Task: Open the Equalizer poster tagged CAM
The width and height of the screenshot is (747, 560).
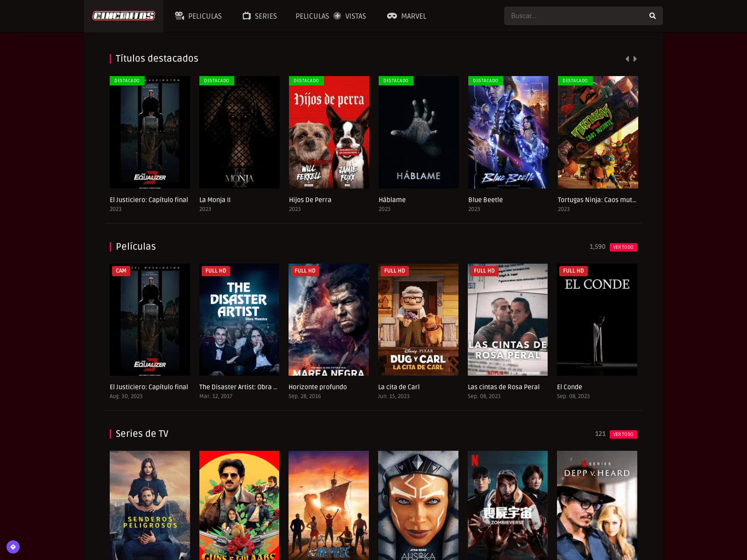Action: point(150,320)
